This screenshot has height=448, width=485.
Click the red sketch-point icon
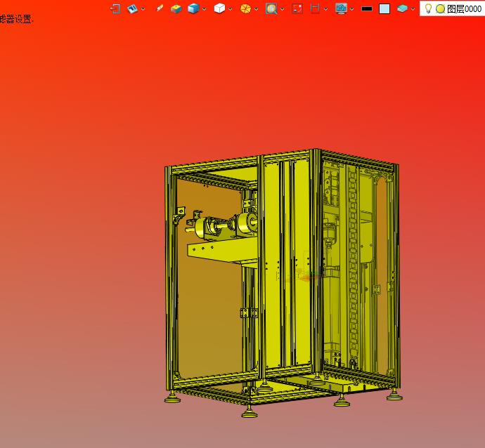click(297, 8)
